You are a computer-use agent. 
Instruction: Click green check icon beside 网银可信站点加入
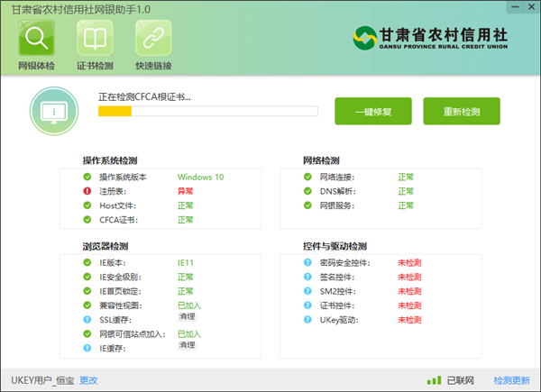point(87,333)
